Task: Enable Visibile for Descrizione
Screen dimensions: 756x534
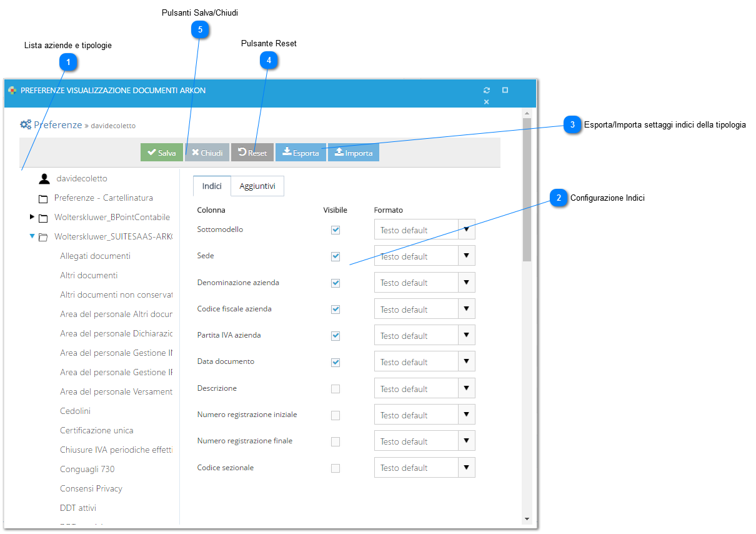Action: tap(336, 388)
